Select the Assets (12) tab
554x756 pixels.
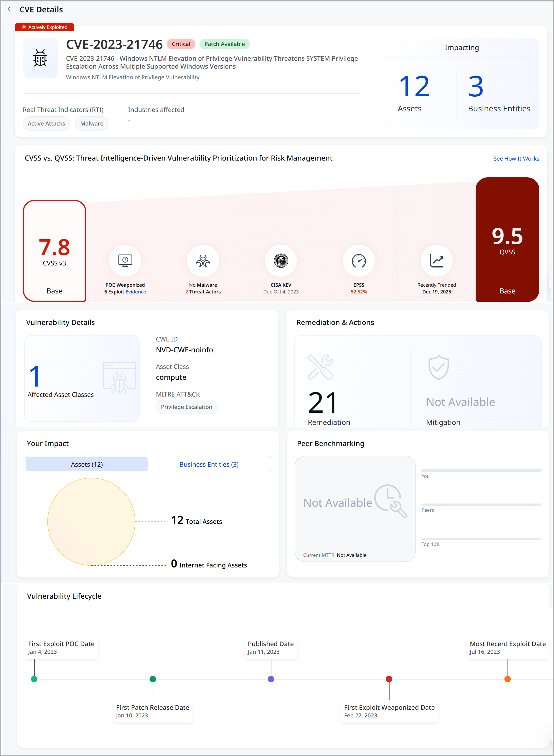tap(86, 464)
